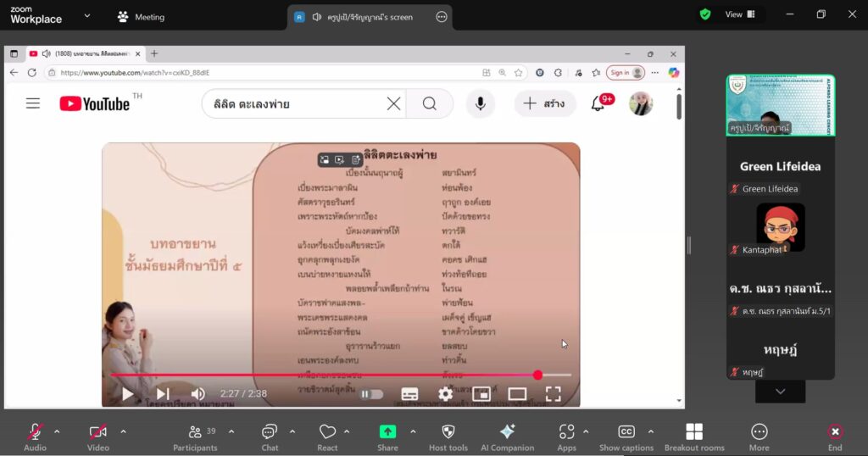Screen dimensions: 868x456
Task: Toggle YouTube autoplay switch
Action: [371, 394]
